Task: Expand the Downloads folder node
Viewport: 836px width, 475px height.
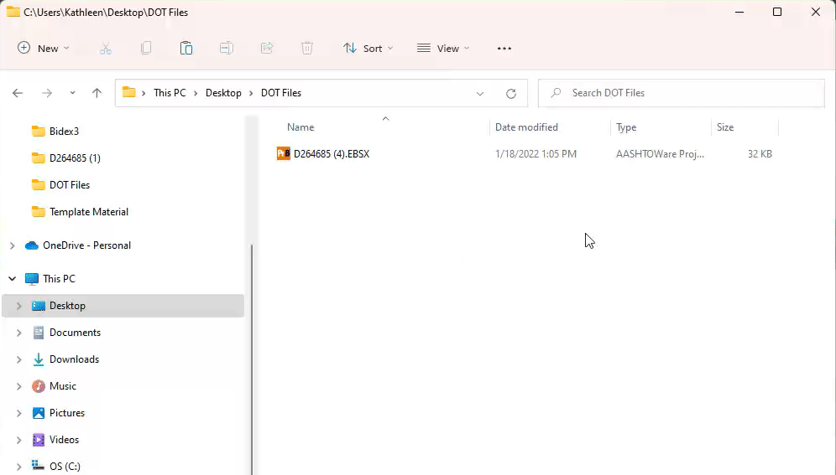Action: coord(19,359)
